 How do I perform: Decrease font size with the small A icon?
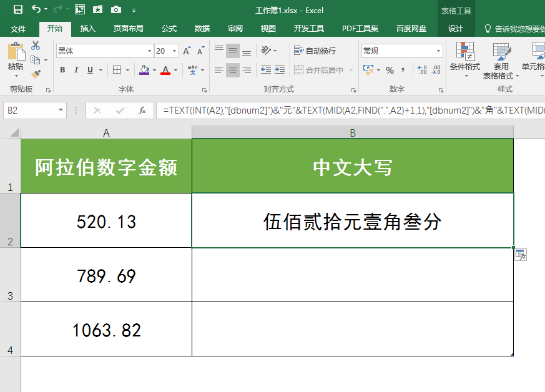[201, 51]
